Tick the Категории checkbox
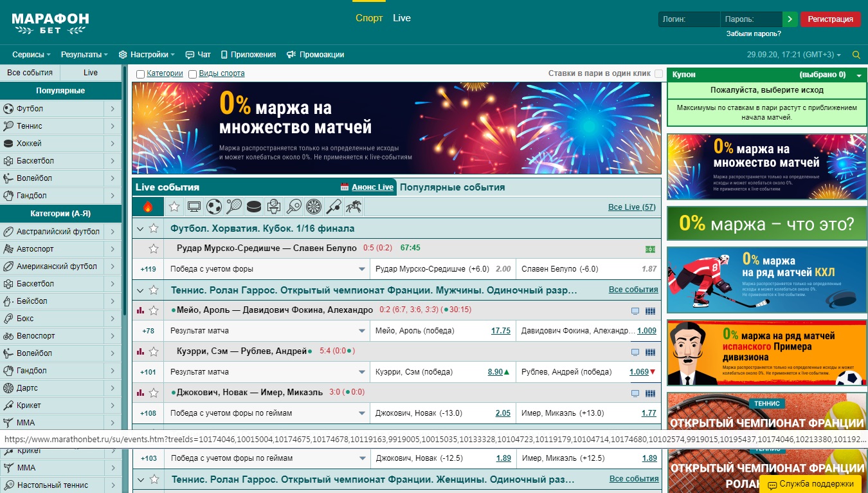This screenshot has width=868, height=493. [140, 74]
